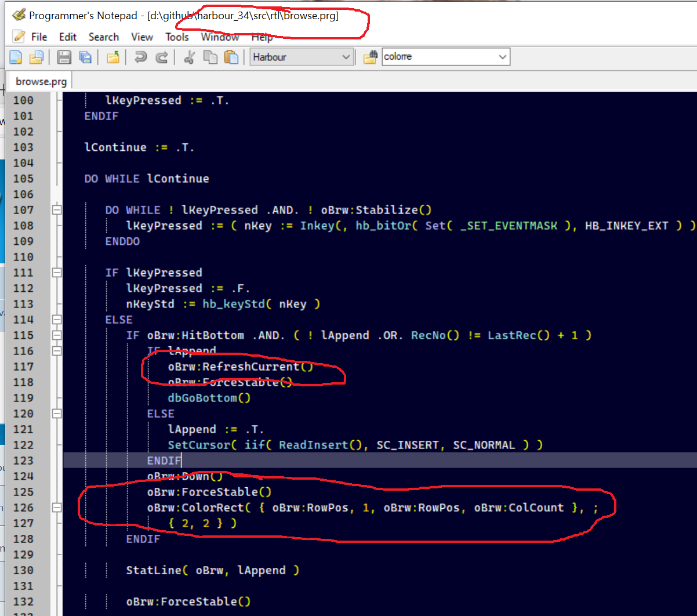697x616 pixels.
Task: Save the current file using the floppy icon
Action: point(64,57)
